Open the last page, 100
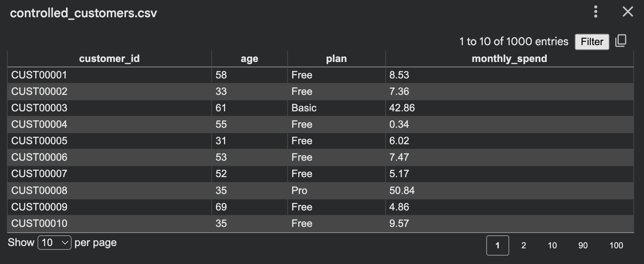 click(x=616, y=245)
